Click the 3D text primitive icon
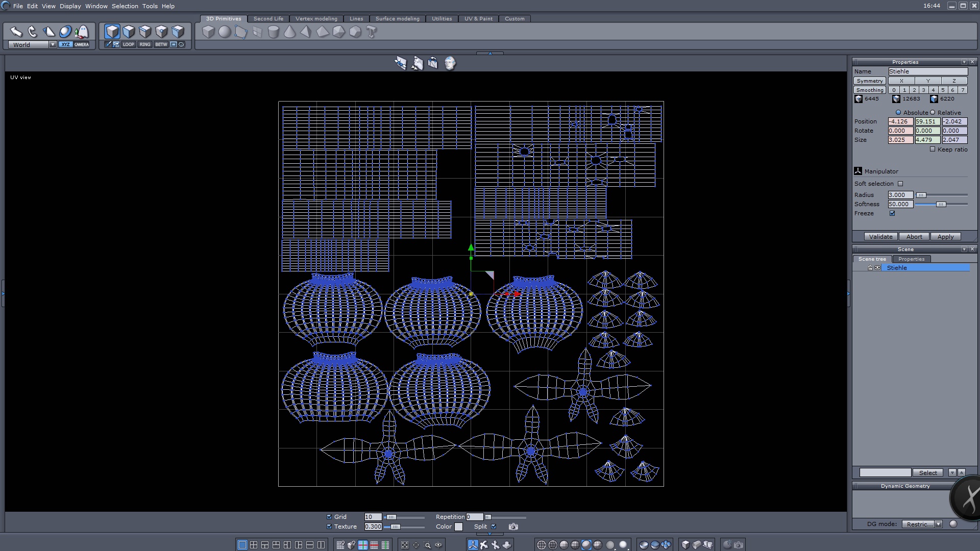Screen dimensions: 980x551 coord(372,32)
